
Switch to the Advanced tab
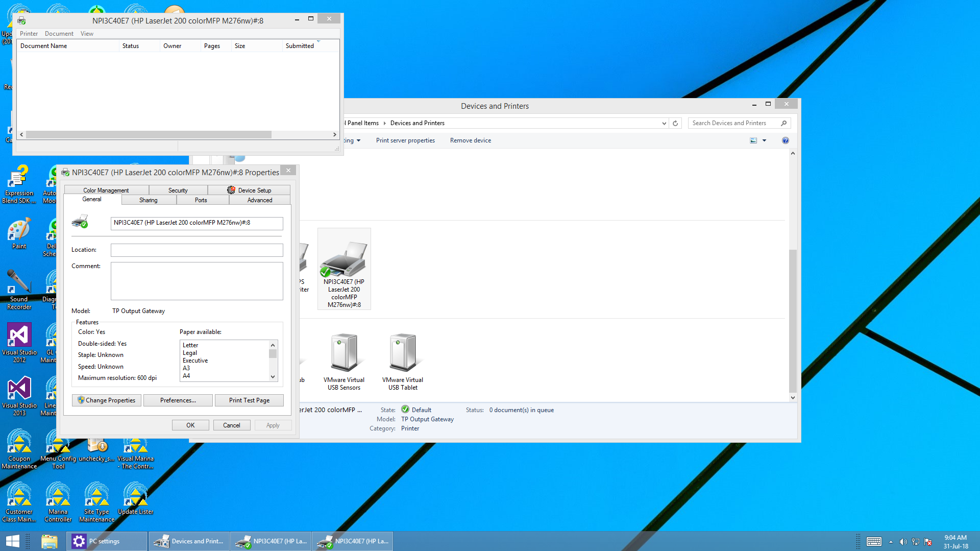[259, 200]
